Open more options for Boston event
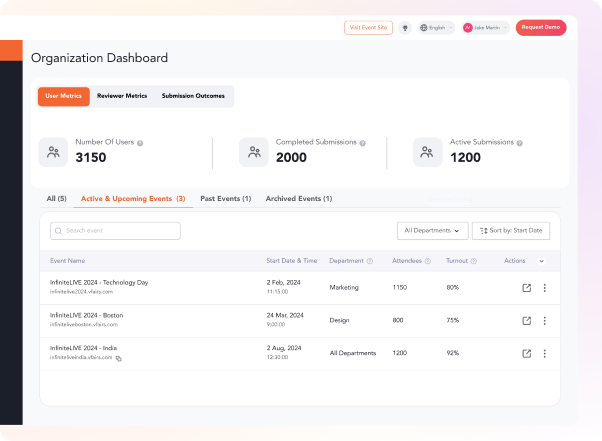Image resolution: width=602 pixels, height=441 pixels. point(544,320)
